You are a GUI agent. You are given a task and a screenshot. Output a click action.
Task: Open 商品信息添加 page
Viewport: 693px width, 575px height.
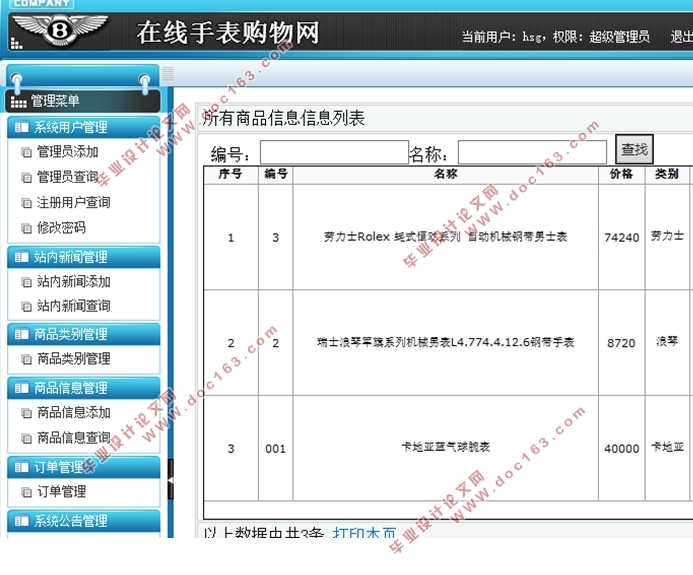click(x=73, y=412)
